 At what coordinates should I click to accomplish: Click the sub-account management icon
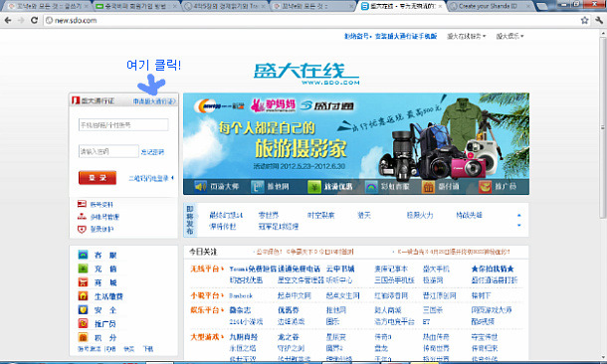pyautogui.click(x=82, y=216)
